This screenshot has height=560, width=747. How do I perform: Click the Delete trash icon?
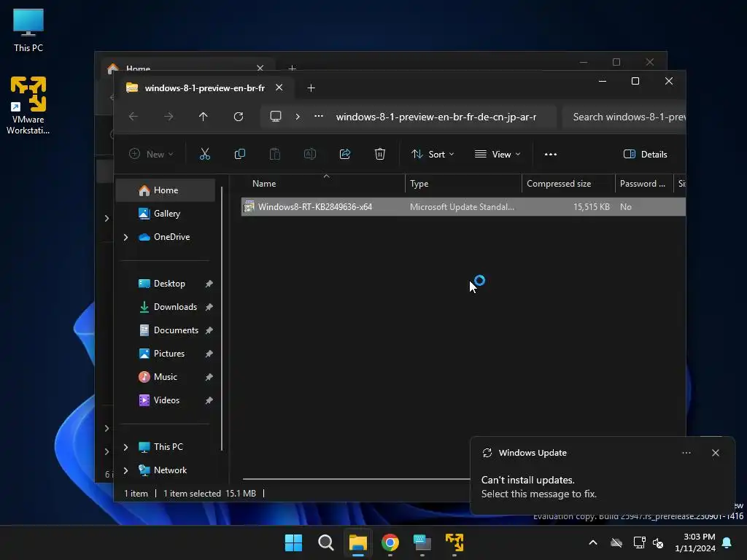[379, 154]
